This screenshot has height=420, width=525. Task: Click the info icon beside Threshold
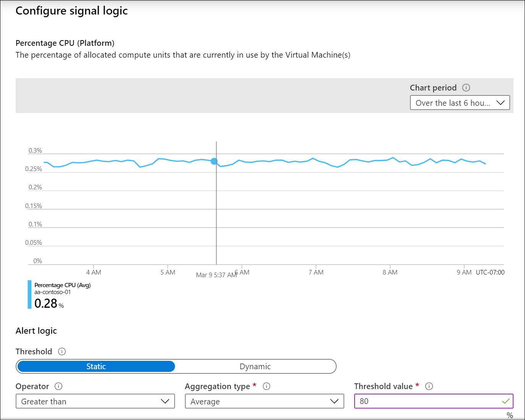pos(62,351)
